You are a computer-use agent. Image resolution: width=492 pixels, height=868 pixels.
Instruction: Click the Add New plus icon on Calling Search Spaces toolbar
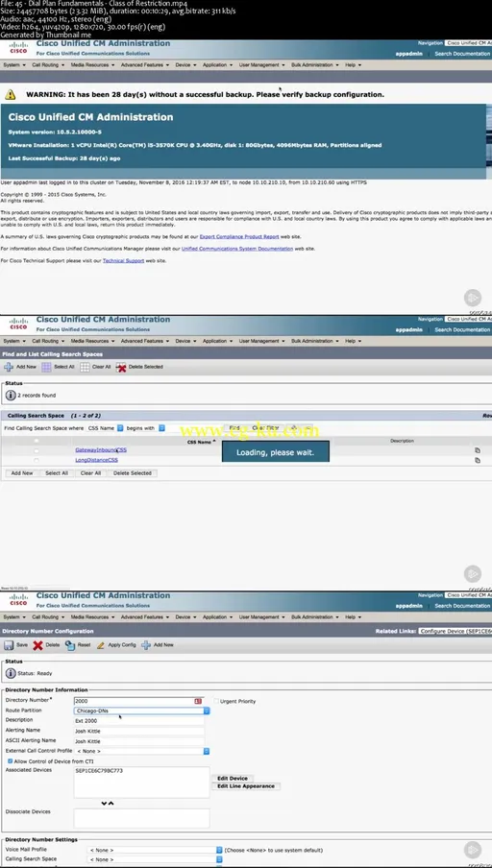[9, 367]
